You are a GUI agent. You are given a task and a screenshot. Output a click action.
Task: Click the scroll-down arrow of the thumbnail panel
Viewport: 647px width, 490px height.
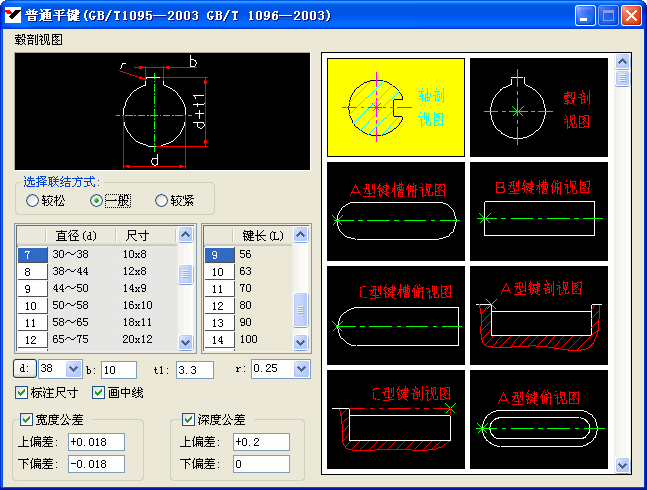(x=621, y=465)
